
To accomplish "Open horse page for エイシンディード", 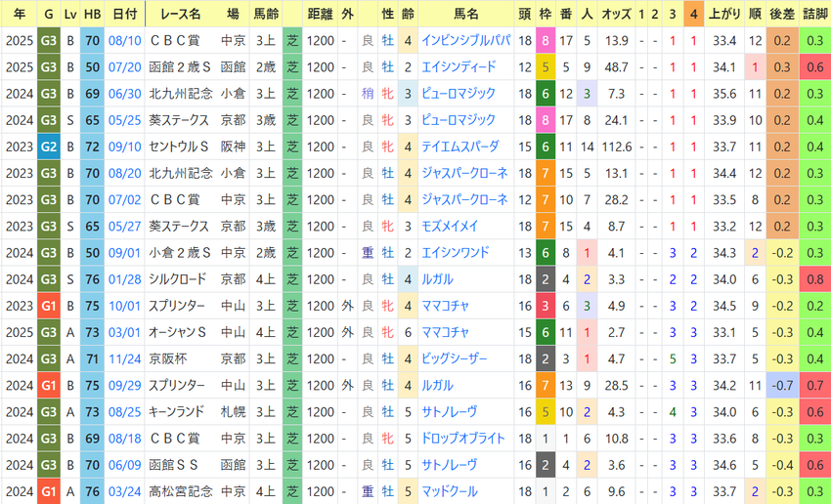I will click(x=459, y=67).
